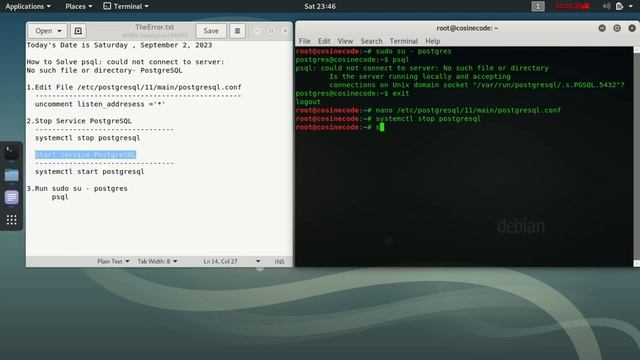Click the red recording timer indicator
Image resolution: width=640 pixels, height=360 pixels.
[x=572, y=6]
